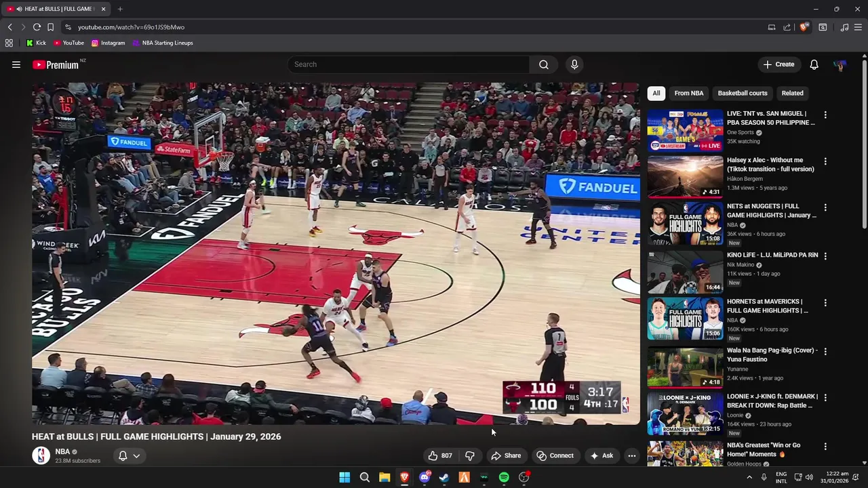Open options for NETS at NUGGETS video
The height and width of the screenshot is (488, 868).
825,207
